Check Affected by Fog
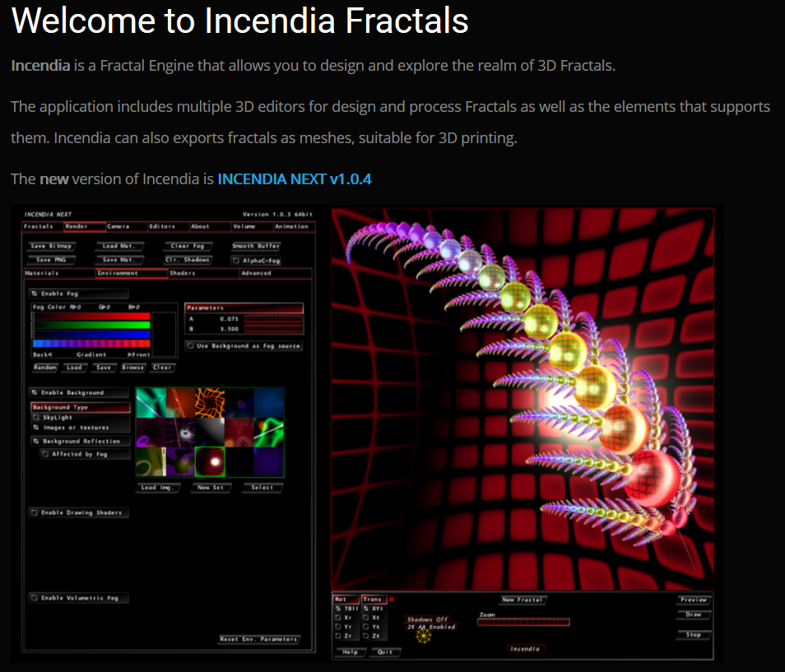This screenshot has height=672, width=785. (45, 454)
